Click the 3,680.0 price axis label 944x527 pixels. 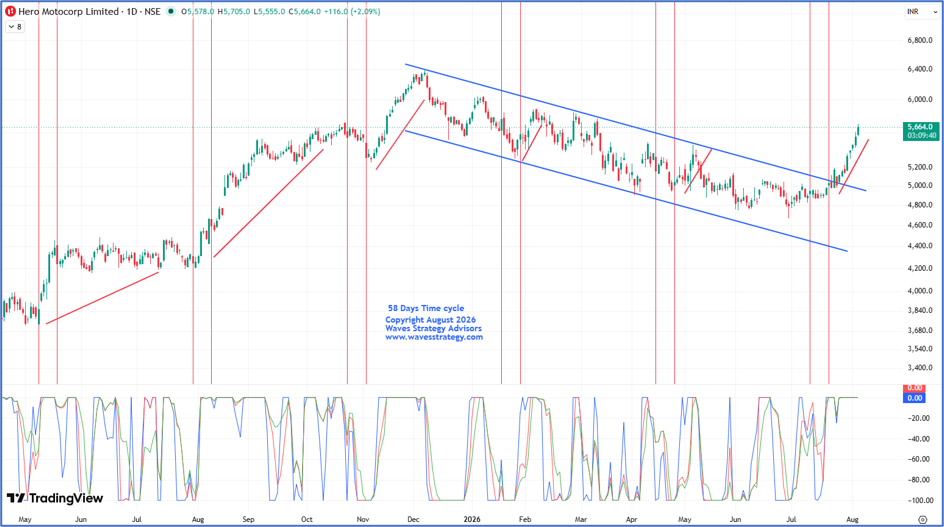[x=921, y=330]
